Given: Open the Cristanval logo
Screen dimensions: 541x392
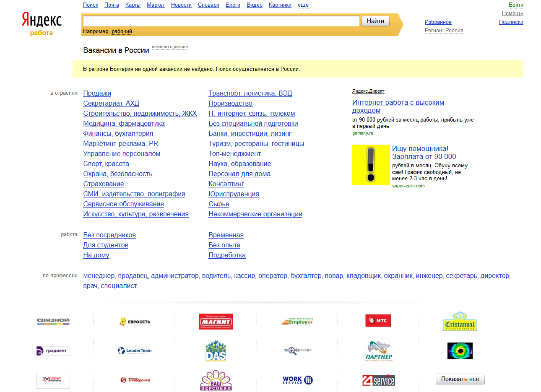Looking at the screenshot, I should tap(460, 322).
